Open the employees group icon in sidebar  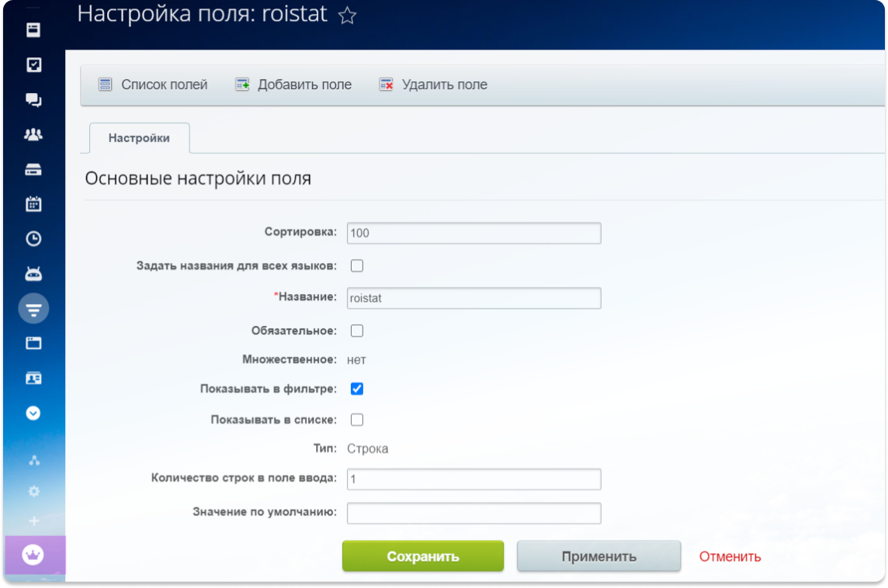tap(33, 134)
